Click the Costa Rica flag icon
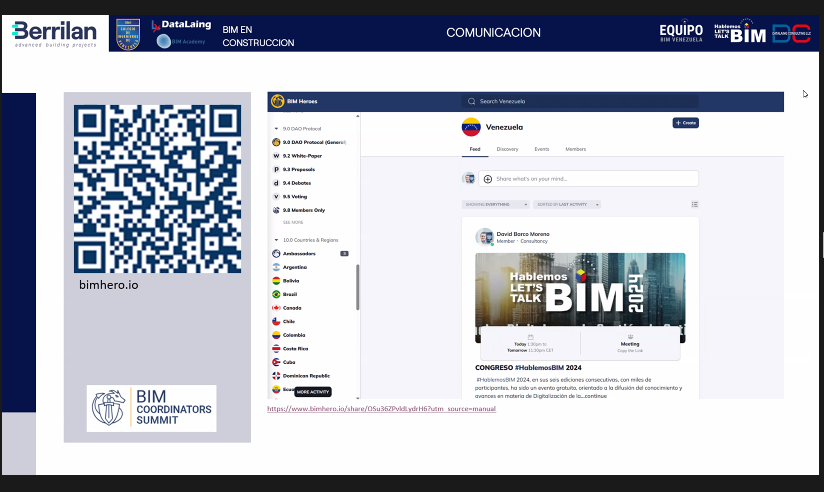 coord(276,348)
